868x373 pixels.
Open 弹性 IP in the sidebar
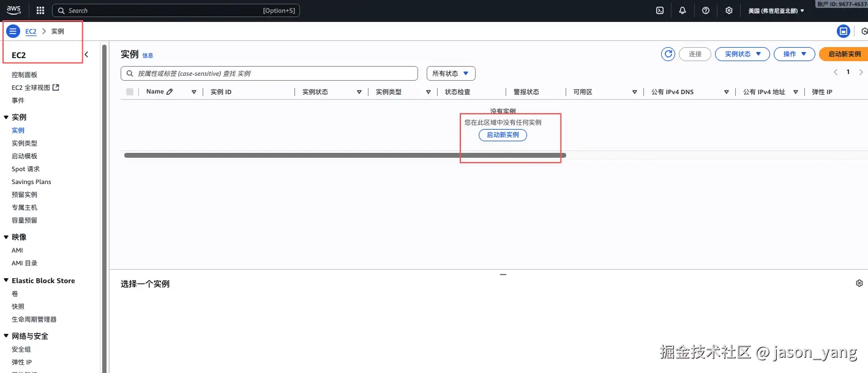coord(21,362)
